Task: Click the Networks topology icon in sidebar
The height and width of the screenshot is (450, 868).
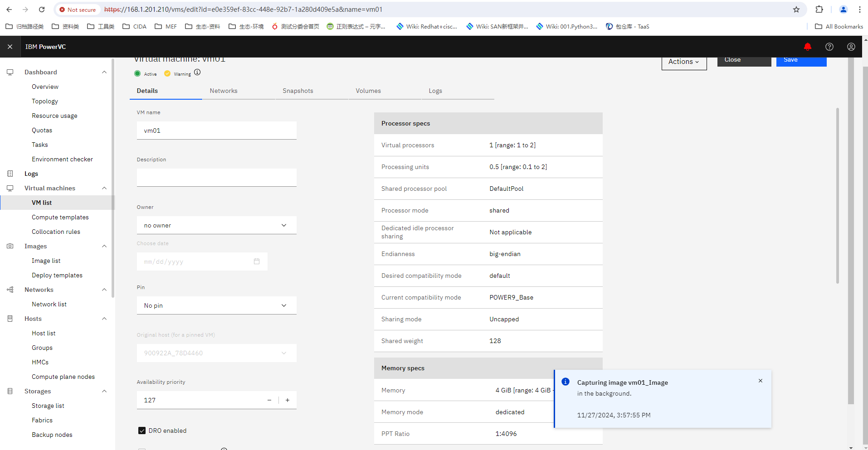Action: (x=10, y=290)
